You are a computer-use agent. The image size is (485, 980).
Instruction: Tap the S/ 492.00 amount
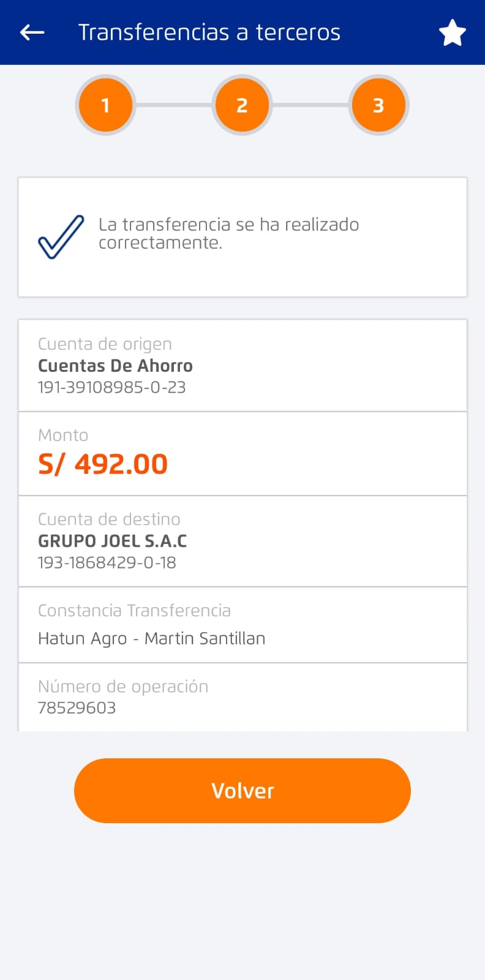tap(103, 464)
